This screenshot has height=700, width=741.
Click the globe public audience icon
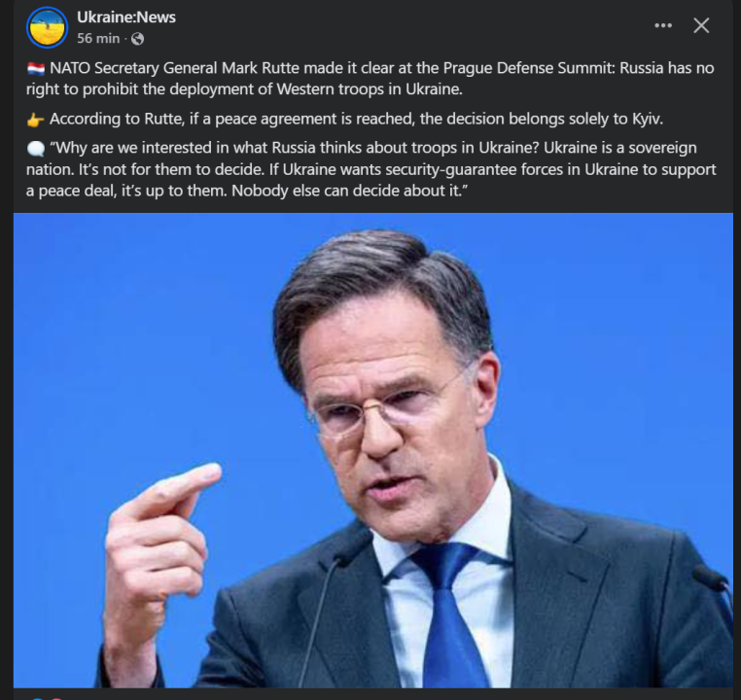point(137,39)
